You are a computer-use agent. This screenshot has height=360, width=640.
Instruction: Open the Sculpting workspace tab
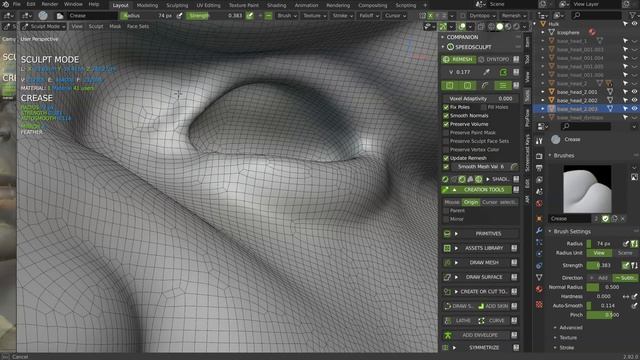tap(177, 5)
